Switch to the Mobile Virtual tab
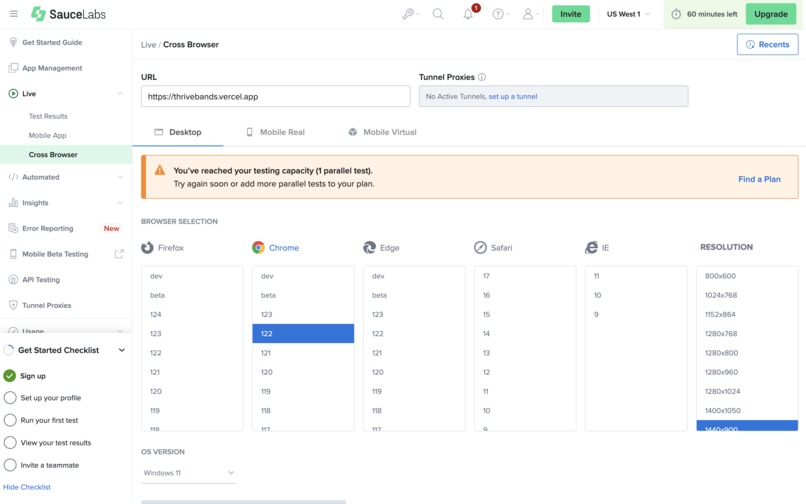Viewport: 806px width, 504px height. [x=382, y=132]
